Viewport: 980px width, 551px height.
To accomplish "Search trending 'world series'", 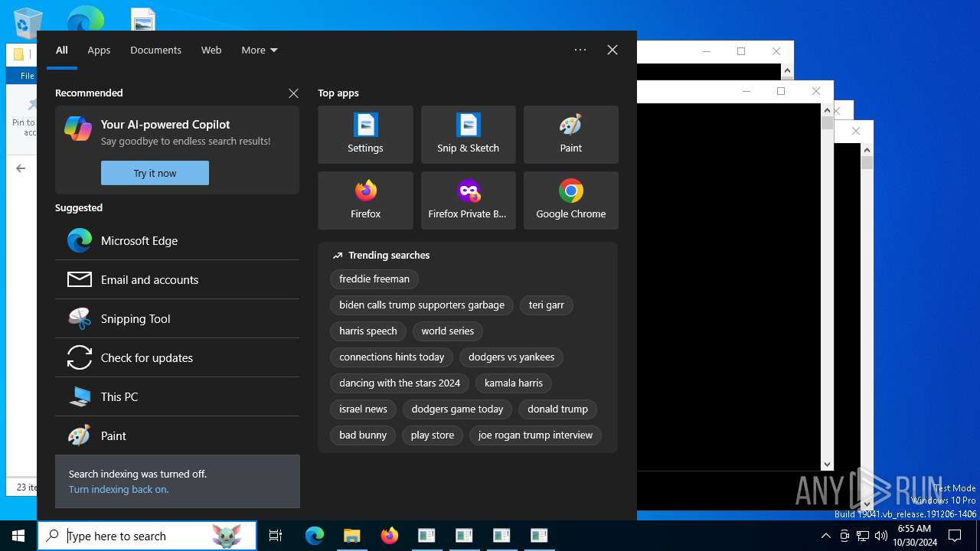I will point(448,331).
